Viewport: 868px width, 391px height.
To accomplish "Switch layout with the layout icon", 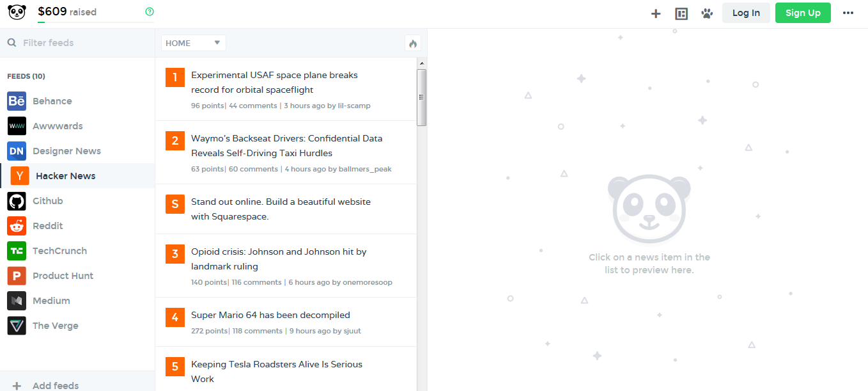I will [681, 13].
